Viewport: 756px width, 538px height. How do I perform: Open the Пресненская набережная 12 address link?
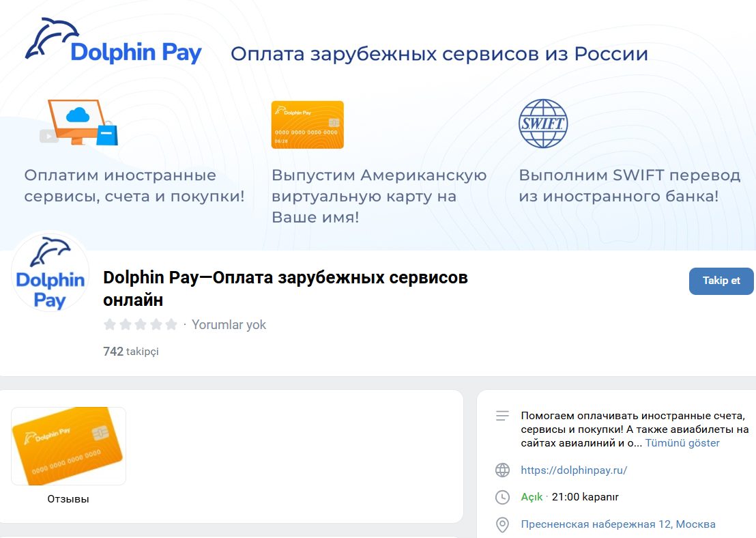click(x=617, y=524)
